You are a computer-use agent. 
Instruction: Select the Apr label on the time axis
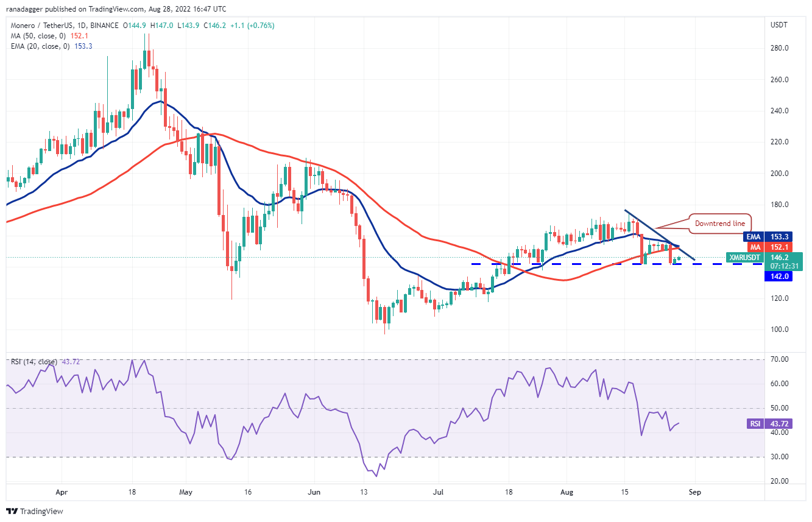pyautogui.click(x=60, y=492)
